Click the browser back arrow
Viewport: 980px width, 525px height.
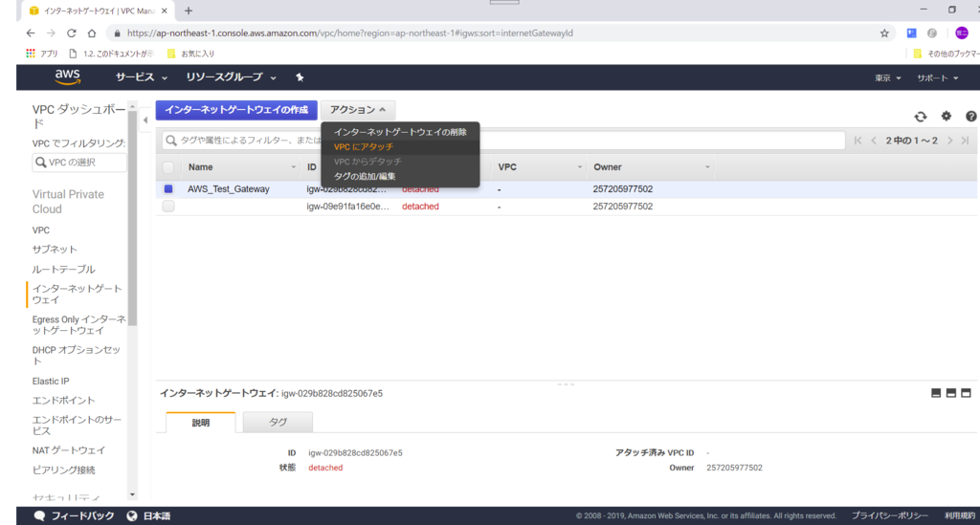31,33
